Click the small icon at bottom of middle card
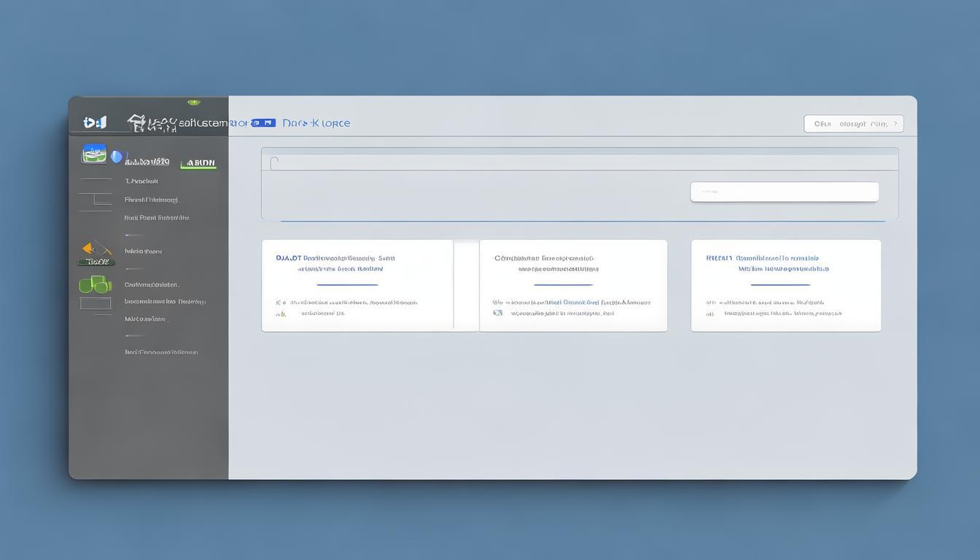Screen dimensions: 980x560 [498, 313]
